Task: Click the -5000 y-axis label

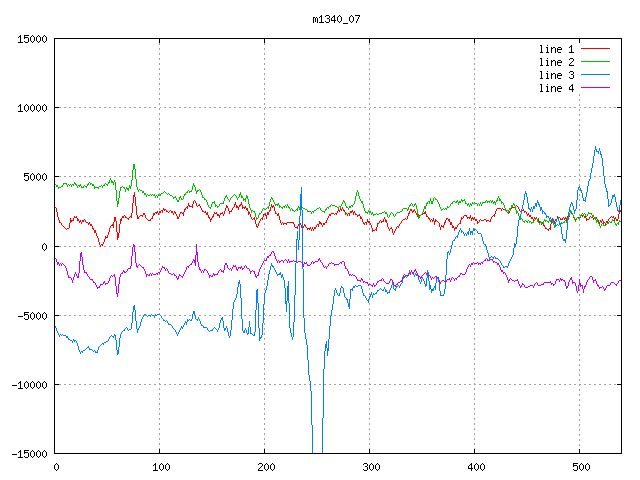Action: pyautogui.click(x=32, y=315)
